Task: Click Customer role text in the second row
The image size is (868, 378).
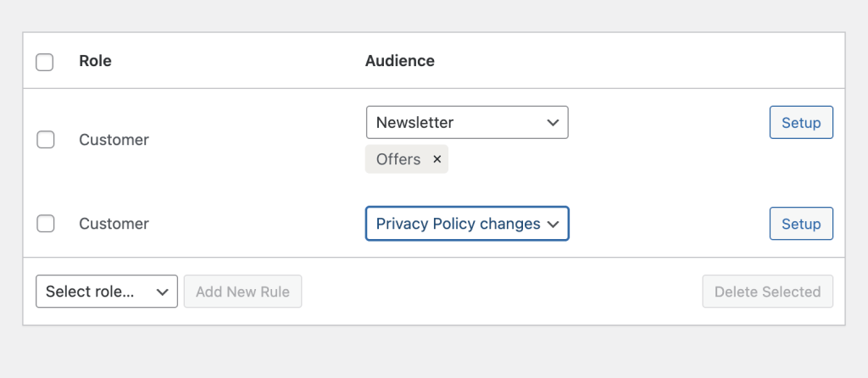Action: 114,224
